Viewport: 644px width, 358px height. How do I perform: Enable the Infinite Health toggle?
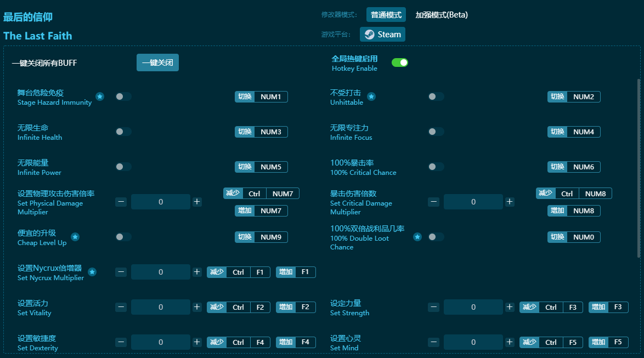point(123,132)
